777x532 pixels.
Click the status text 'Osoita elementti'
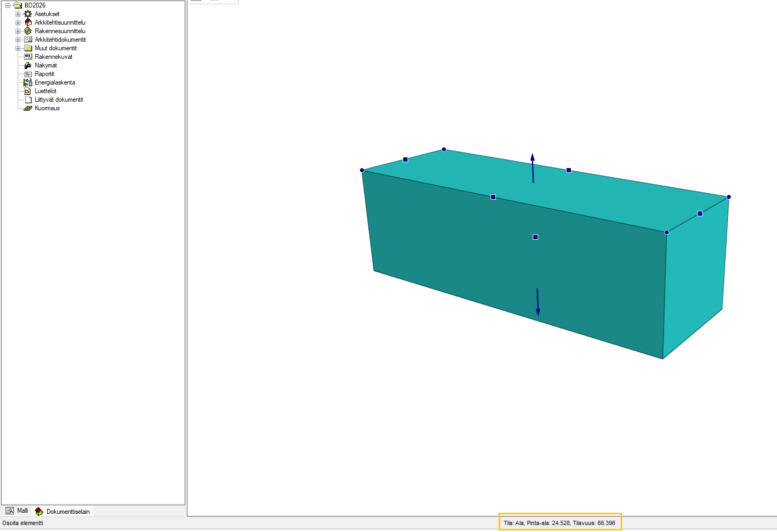click(23, 523)
